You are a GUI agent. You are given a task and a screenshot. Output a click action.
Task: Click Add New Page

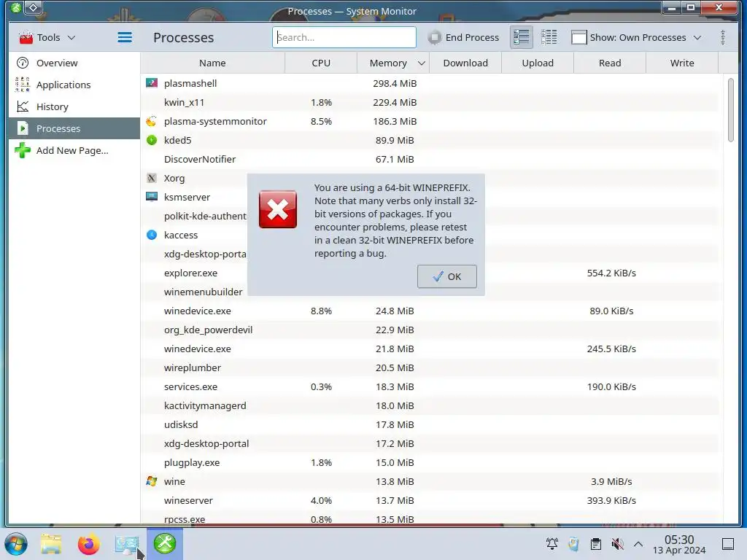tap(74, 150)
